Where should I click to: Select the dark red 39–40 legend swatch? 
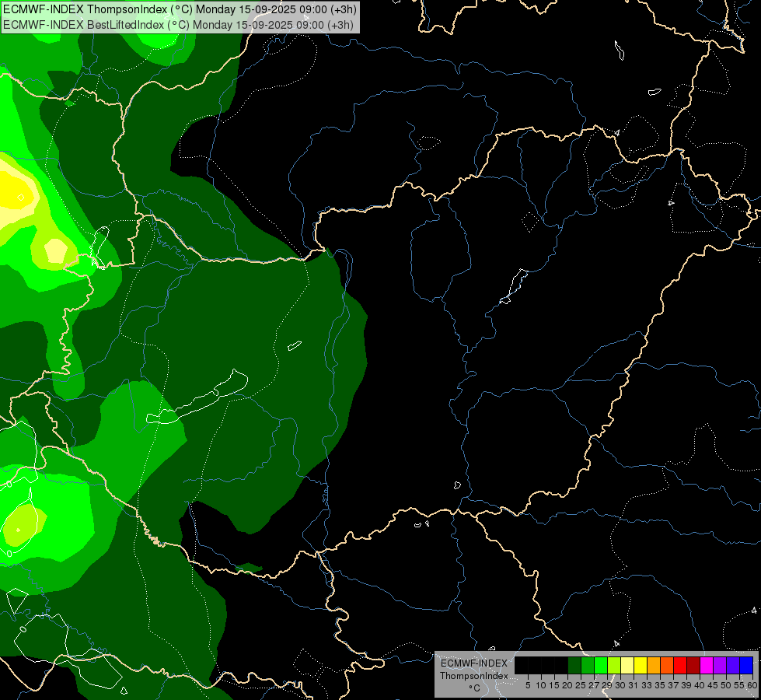693,665
